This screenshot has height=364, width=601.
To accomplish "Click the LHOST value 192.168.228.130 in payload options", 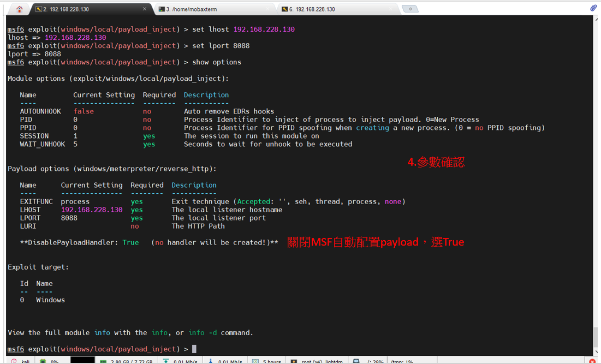I will 92,210.
